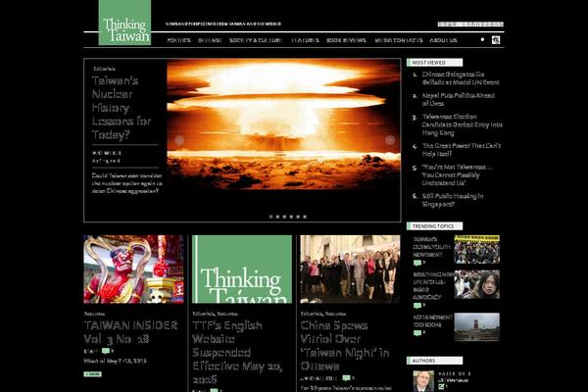Open most viewed Taiwanese election candidate Hong Kong story
The image size is (588, 392).
[462, 124]
